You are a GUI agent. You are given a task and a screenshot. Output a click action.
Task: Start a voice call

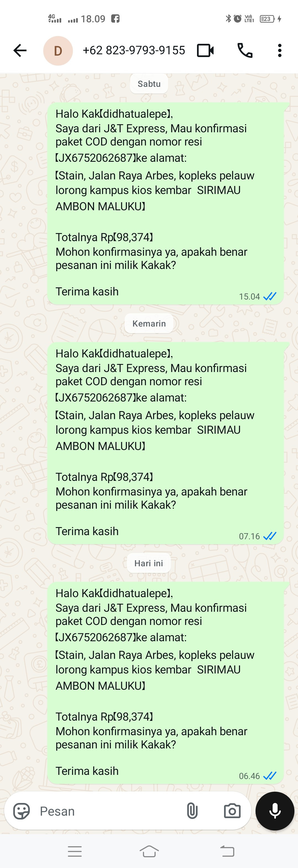245,50
